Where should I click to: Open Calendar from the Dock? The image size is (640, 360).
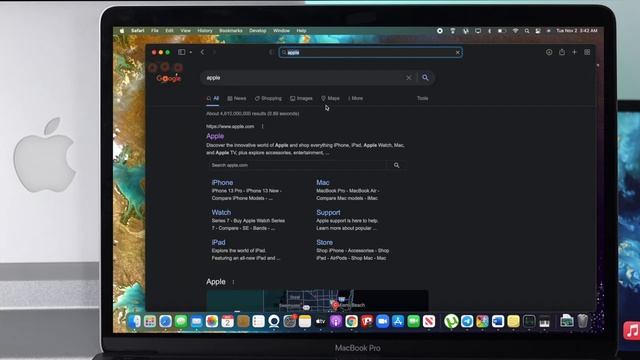(x=227, y=322)
